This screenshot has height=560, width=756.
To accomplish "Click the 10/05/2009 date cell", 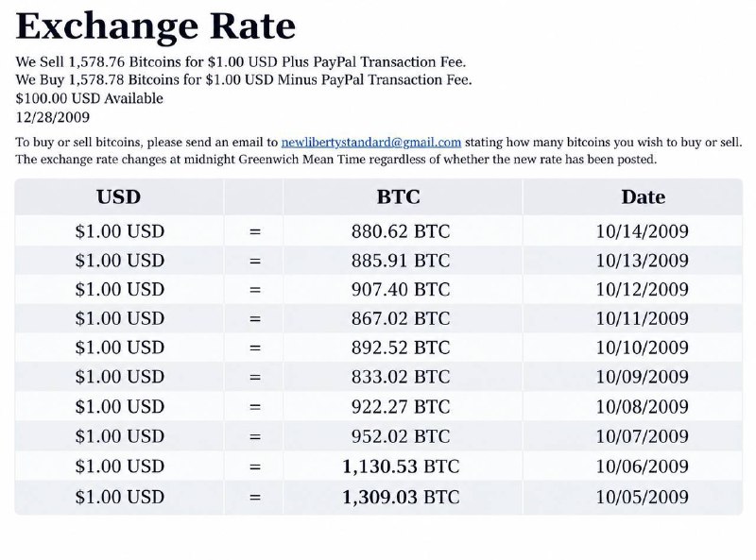I will click(x=643, y=497).
